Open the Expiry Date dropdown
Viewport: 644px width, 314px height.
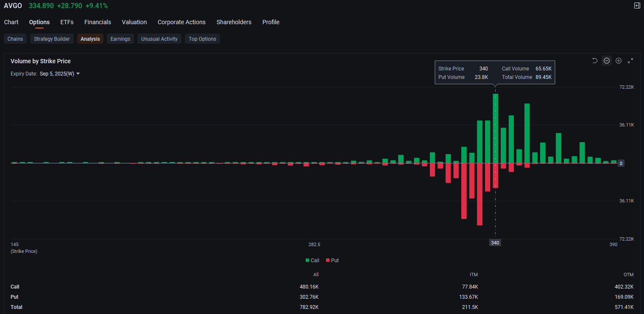(60, 74)
